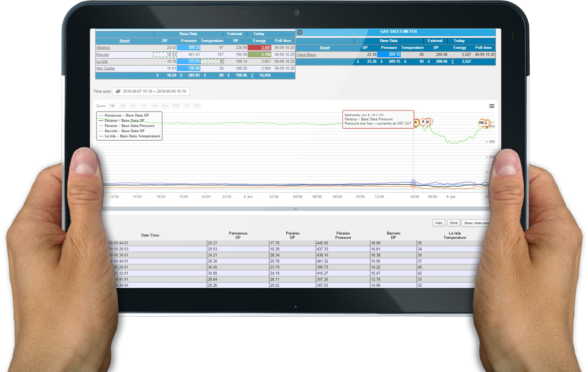
Task: Open Show / hide columns options
Action: [x=476, y=223]
